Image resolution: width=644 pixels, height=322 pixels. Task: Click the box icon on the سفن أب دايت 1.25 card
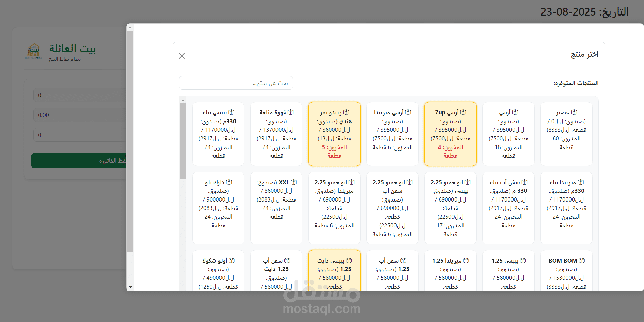point(287,261)
